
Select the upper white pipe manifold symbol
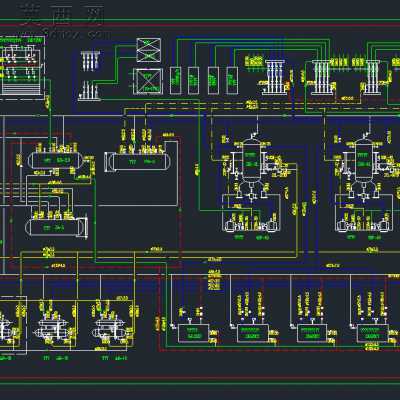[90, 60]
